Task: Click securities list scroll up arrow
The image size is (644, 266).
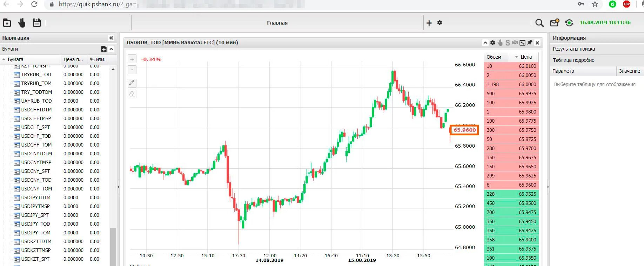Action: [113, 69]
